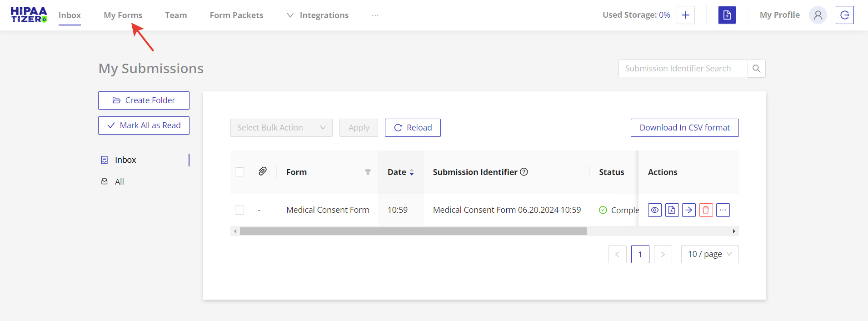Click the search magnifier icon
This screenshot has width=868, height=321.
point(757,69)
